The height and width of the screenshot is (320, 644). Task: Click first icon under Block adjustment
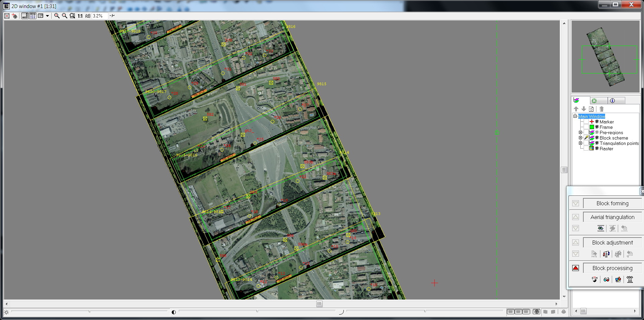click(594, 254)
